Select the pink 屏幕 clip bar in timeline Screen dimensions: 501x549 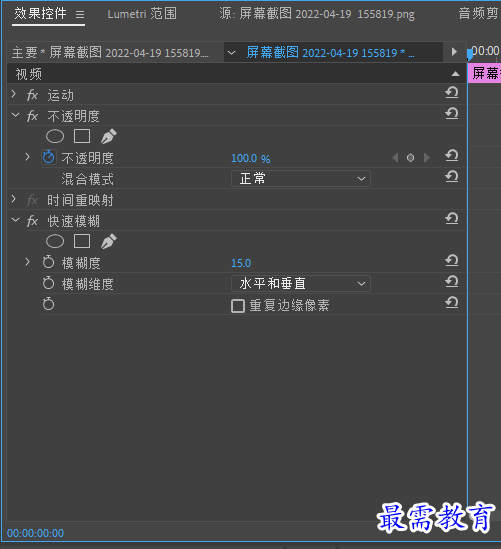485,74
